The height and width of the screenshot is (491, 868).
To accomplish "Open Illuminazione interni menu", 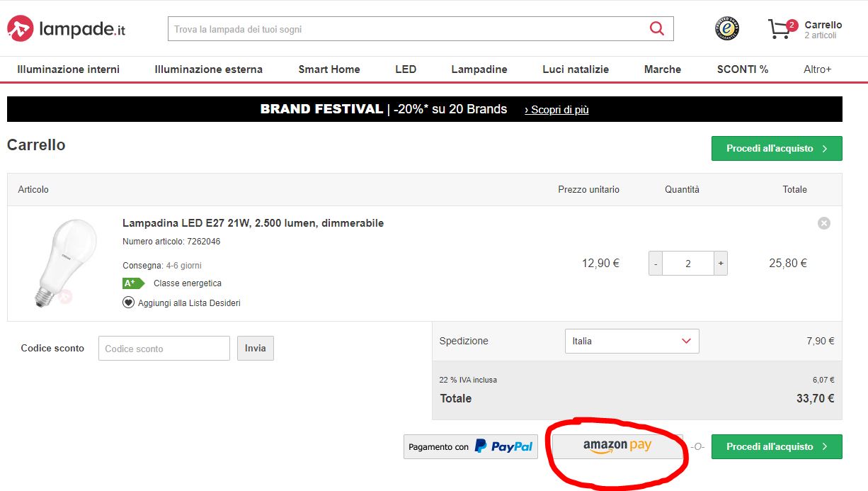I will tap(69, 69).
